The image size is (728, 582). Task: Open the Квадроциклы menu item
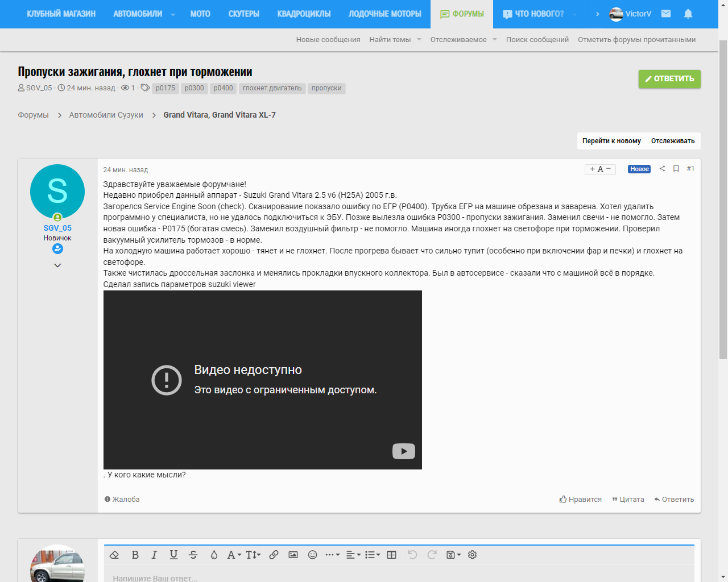(304, 14)
